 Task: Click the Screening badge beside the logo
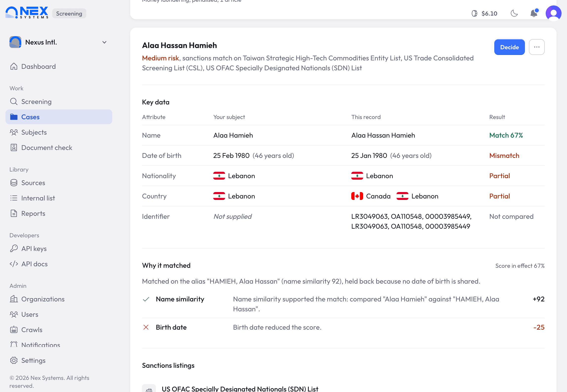(69, 13)
